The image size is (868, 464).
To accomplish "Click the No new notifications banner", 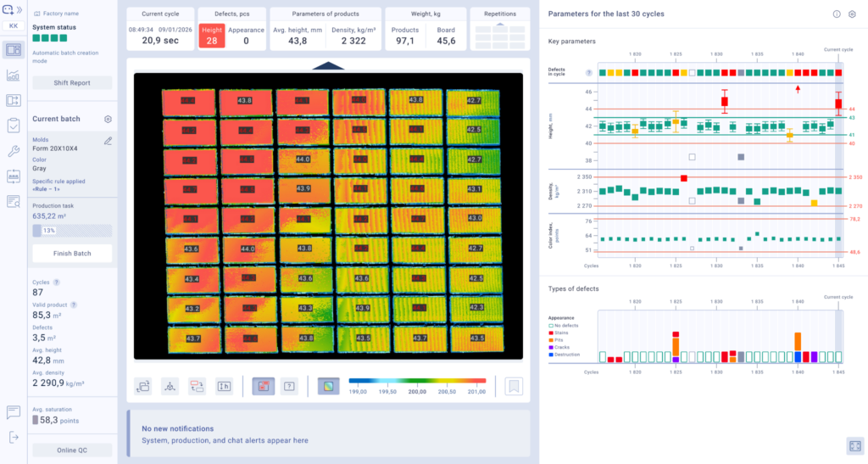I will (x=328, y=434).
